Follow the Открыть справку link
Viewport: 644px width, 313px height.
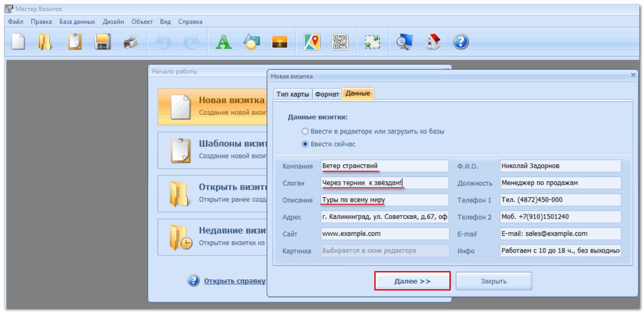point(235,281)
